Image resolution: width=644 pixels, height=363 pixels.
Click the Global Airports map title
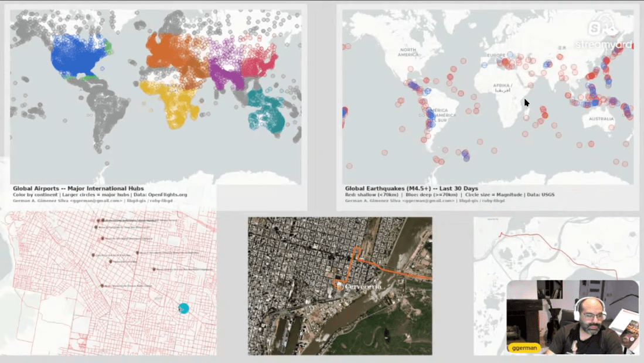(79, 189)
